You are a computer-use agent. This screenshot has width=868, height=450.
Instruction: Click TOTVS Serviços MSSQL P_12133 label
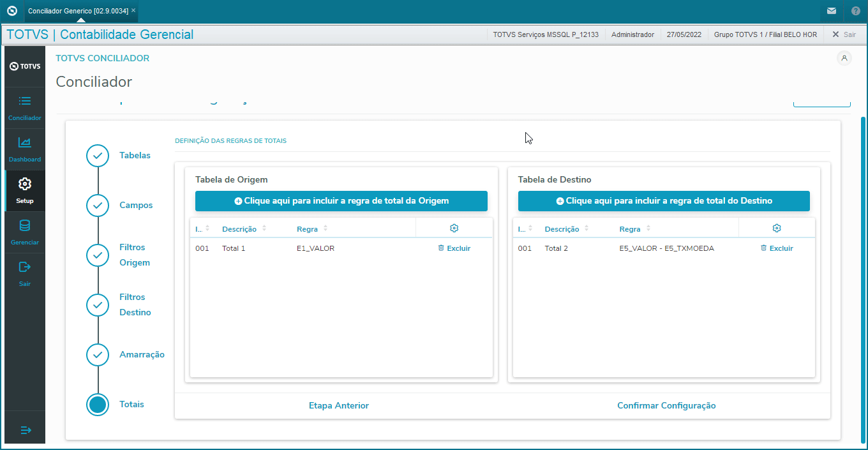546,34
